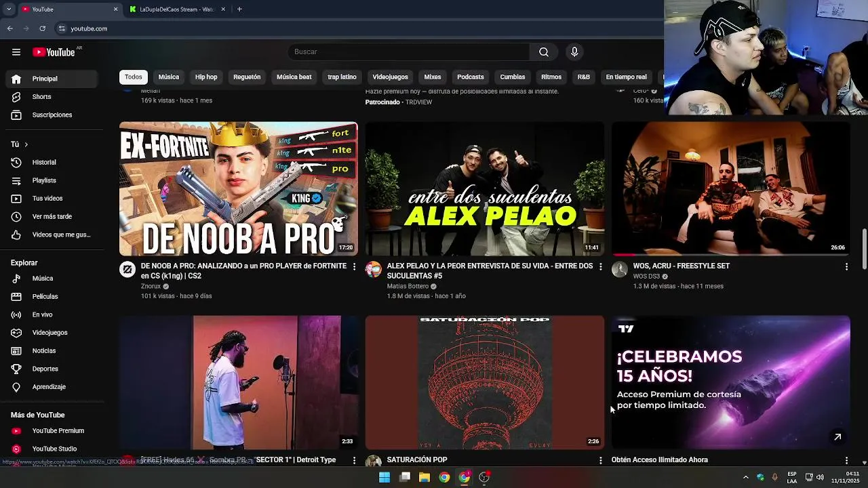Open the entre dos suculentas thumbnail
Screen dimensions: 868x488
click(x=485, y=189)
